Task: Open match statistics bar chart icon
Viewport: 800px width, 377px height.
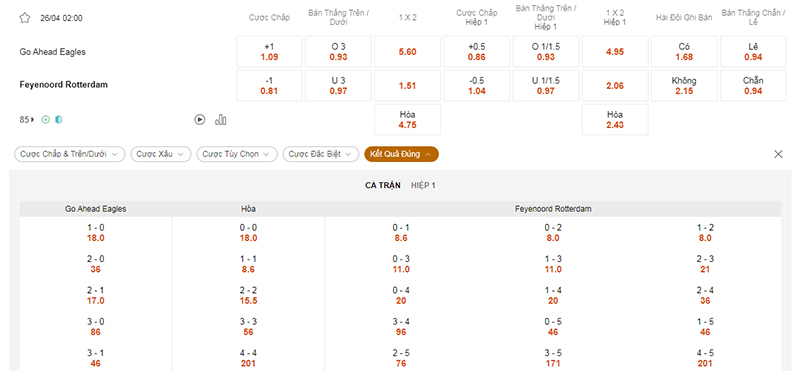Action: (x=221, y=120)
